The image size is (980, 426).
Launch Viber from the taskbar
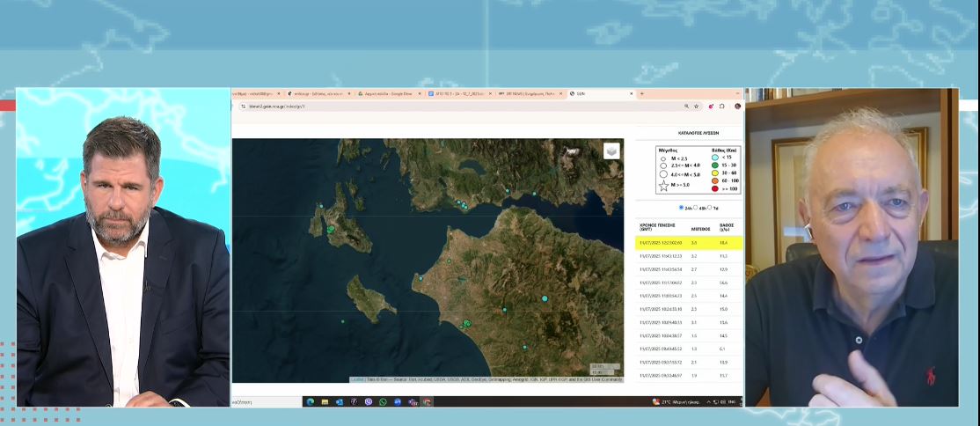(368, 401)
